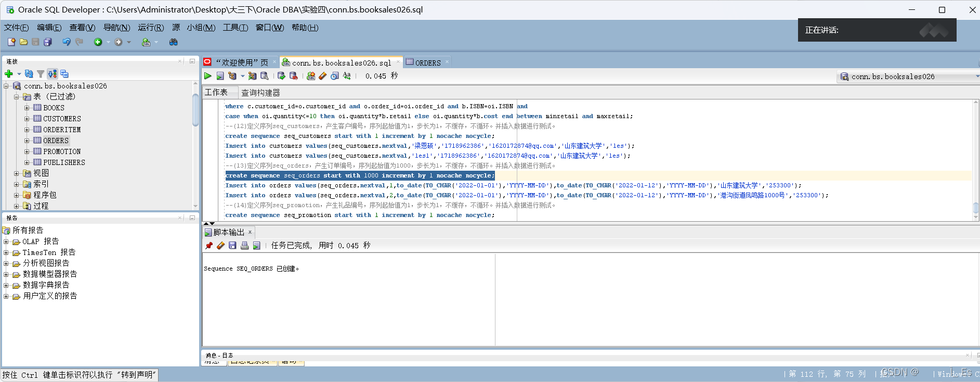Screen dimensions: 980x382
Task: Expand the CUSTOMERS table node
Action: click(27, 119)
